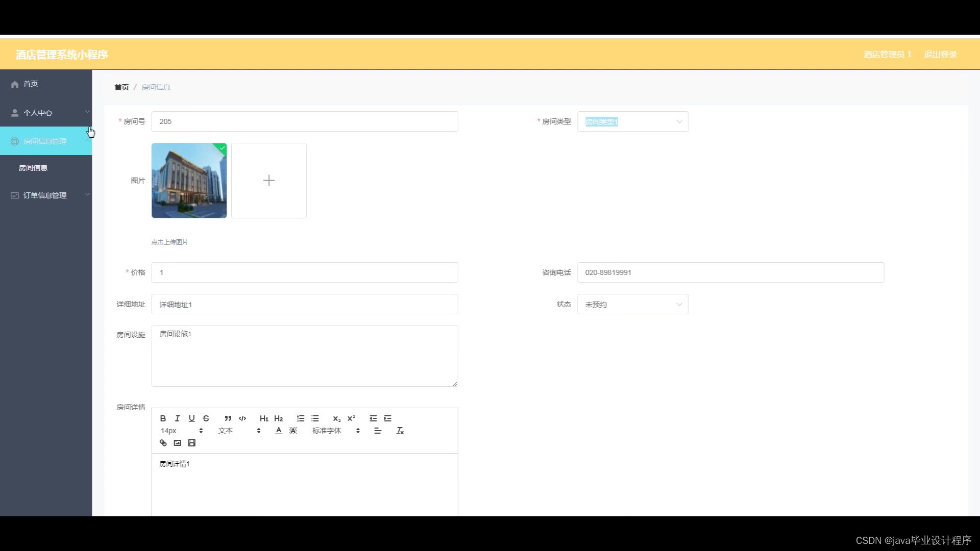Expand the 订单信息管理 sidebar menu

pos(46,195)
